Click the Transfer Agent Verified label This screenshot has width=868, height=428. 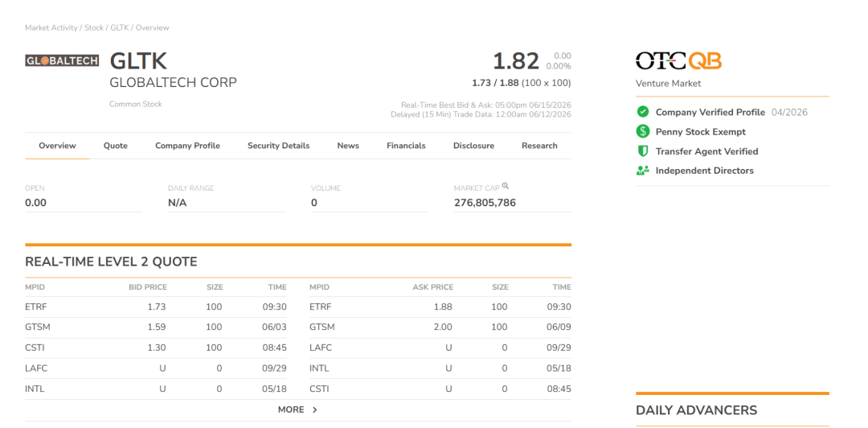tap(707, 150)
